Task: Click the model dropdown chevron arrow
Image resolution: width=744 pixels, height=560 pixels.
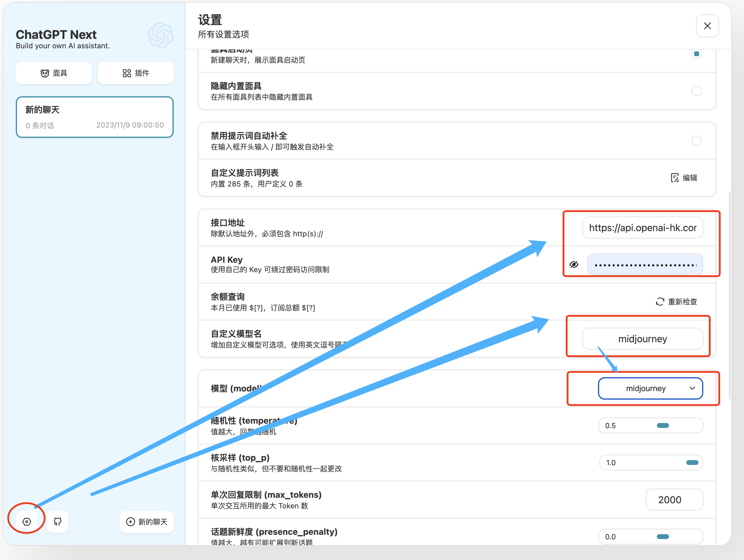Action: (692, 388)
